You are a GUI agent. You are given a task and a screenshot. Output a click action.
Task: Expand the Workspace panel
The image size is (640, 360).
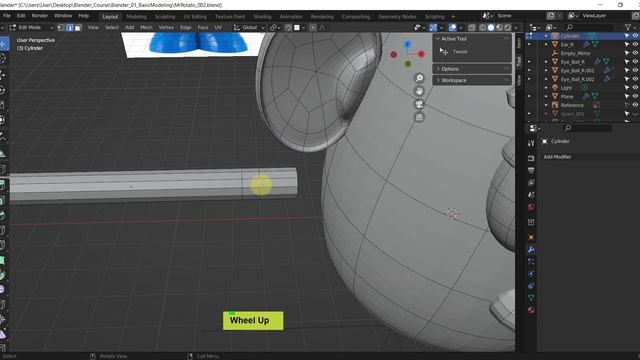coord(472,80)
